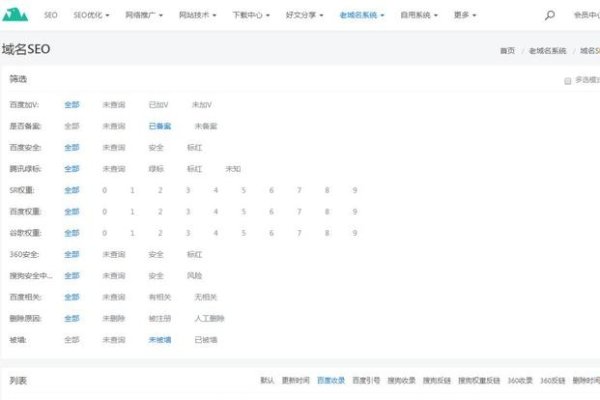Select 全部 in the 百度加V row
This screenshot has width=600, height=400.
pyautogui.click(x=72, y=104)
